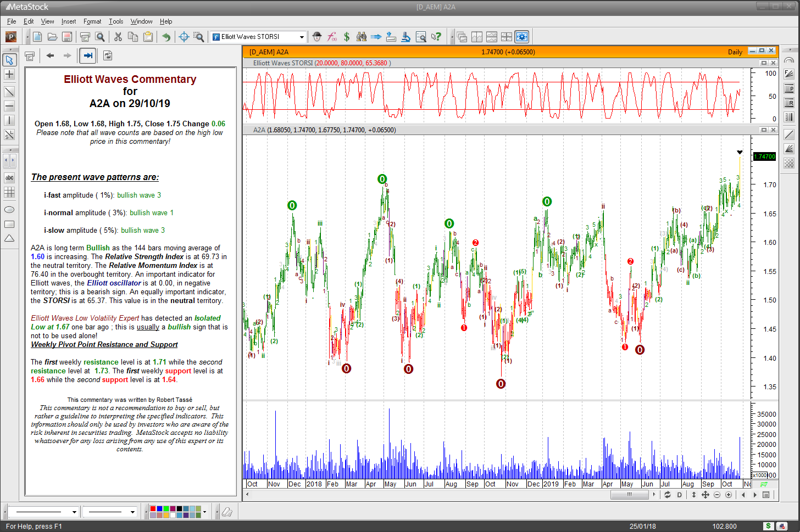Click the chart pan move arrows button
The height and width of the screenshot is (532, 800).
pyautogui.click(x=705, y=495)
